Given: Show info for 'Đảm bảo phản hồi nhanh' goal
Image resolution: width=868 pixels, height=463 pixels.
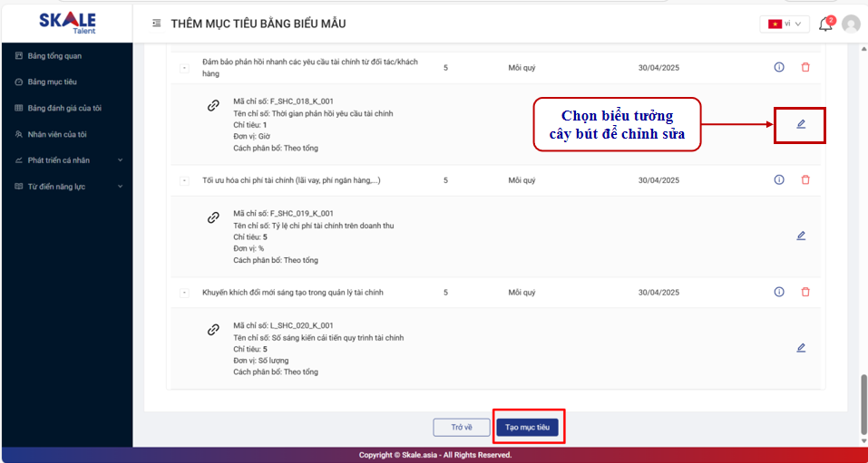Looking at the screenshot, I should click(778, 67).
